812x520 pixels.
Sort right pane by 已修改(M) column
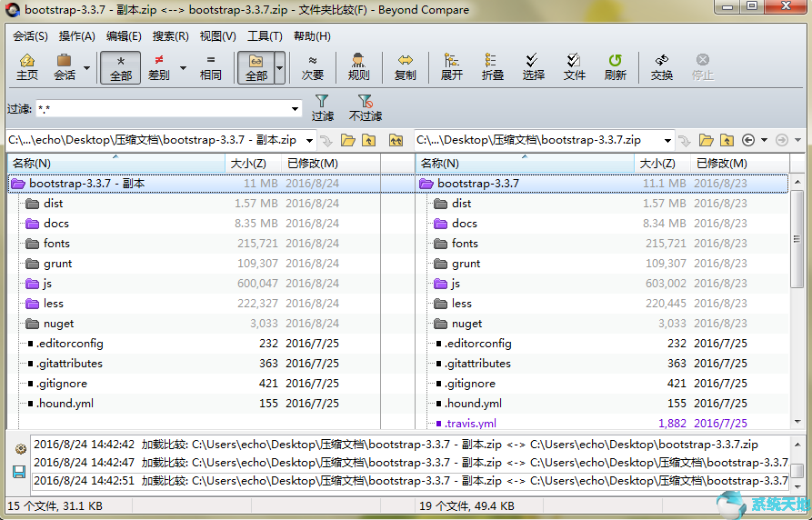(x=739, y=164)
